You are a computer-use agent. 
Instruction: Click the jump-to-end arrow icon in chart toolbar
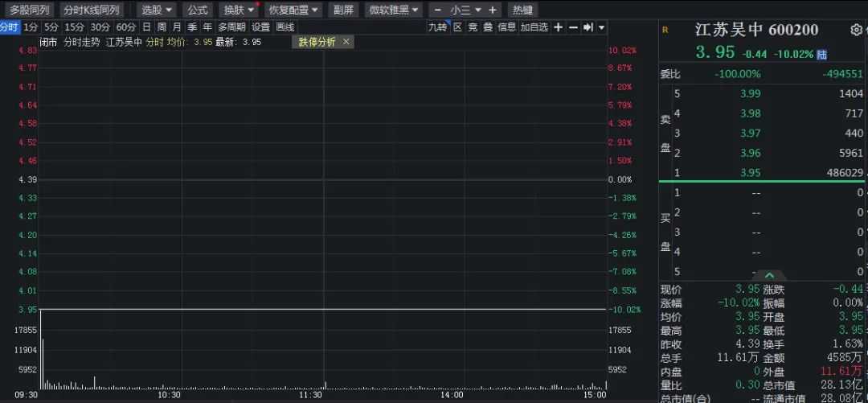point(588,27)
